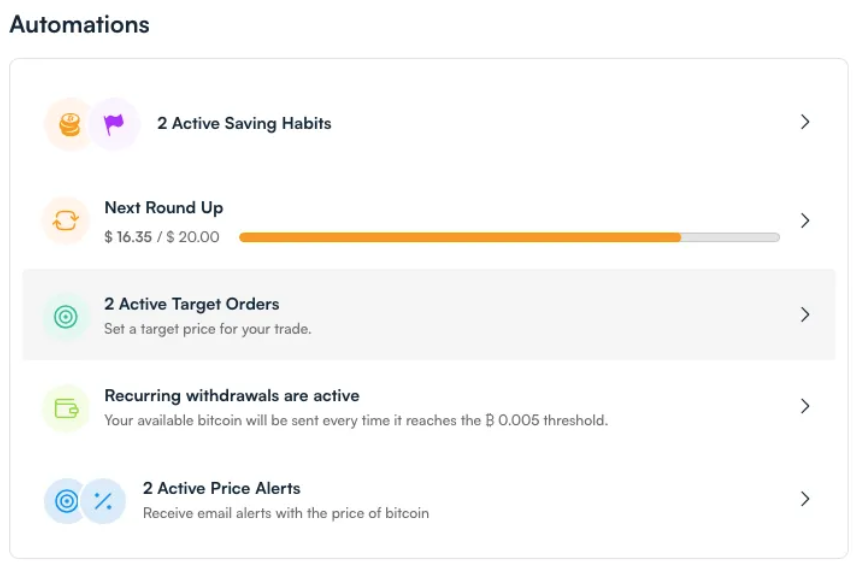Expand the Saving Habits row chevron
Screen dimensions: 860x567
pos(805,122)
